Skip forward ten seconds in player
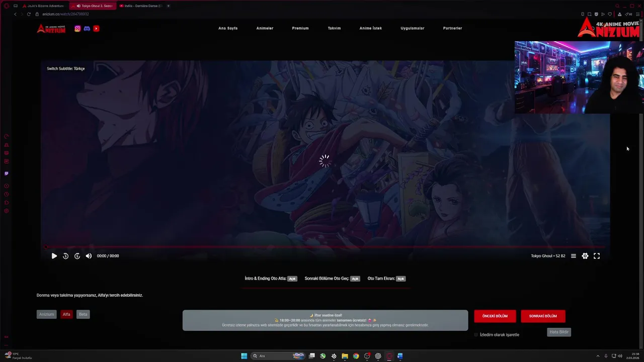The width and height of the screenshot is (644, 362). coord(77,256)
